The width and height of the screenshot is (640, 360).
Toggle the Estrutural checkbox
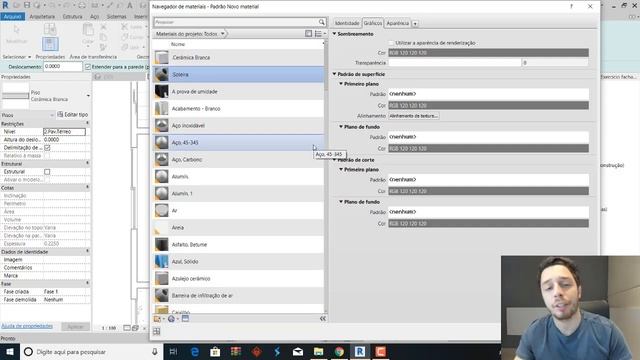tap(47, 172)
